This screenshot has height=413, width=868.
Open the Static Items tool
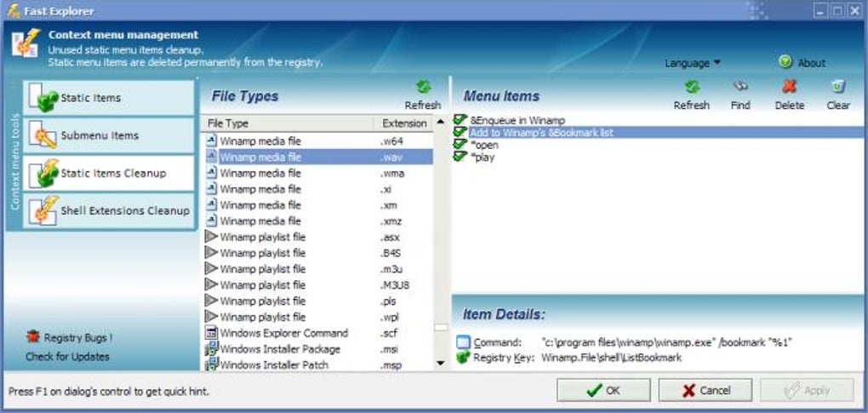click(109, 98)
